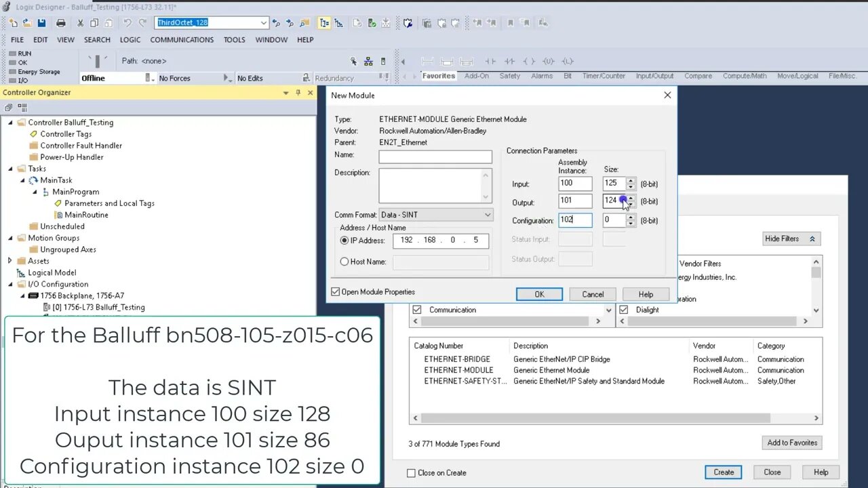
Task: Click the Find Next icon beside the search box
Action: (290, 22)
